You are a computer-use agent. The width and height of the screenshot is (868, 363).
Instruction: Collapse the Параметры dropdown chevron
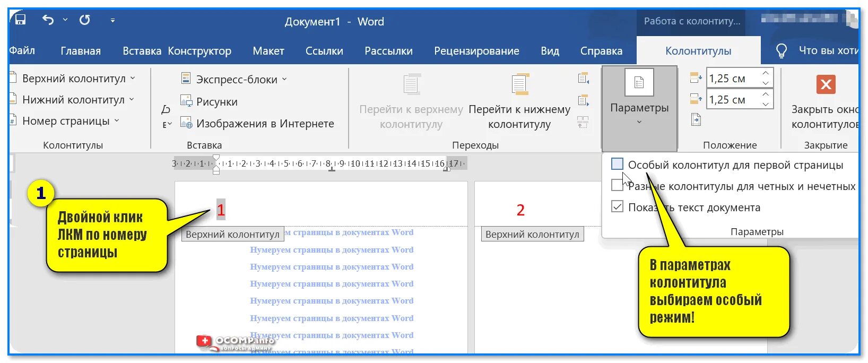(x=639, y=122)
